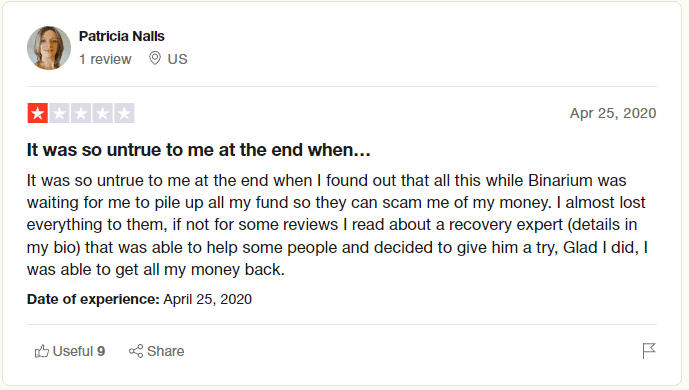
Task: Mark the review Useful via its label
Action: coord(73,351)
